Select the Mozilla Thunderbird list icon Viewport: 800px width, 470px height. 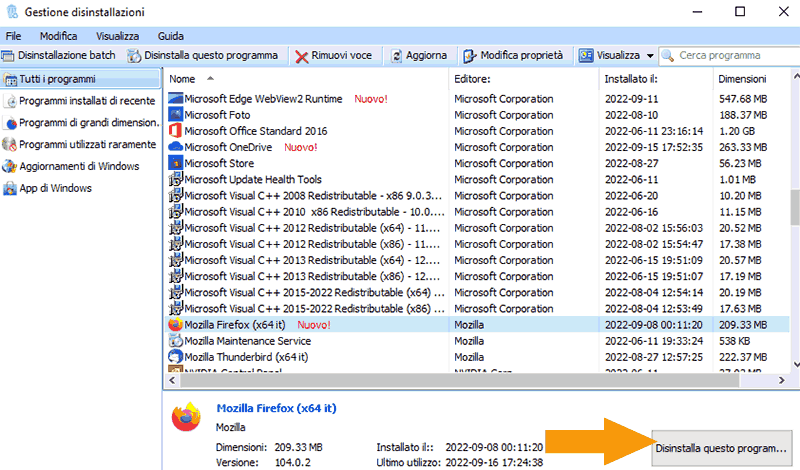(176, 357)
